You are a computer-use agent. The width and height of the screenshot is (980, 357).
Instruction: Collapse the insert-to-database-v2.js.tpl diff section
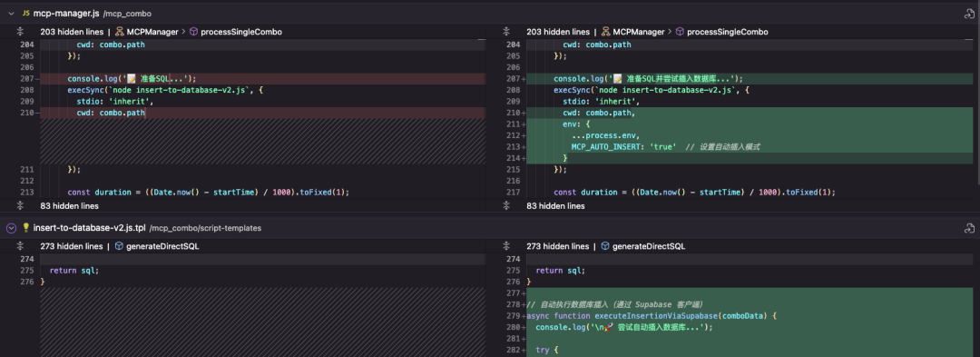11,228
